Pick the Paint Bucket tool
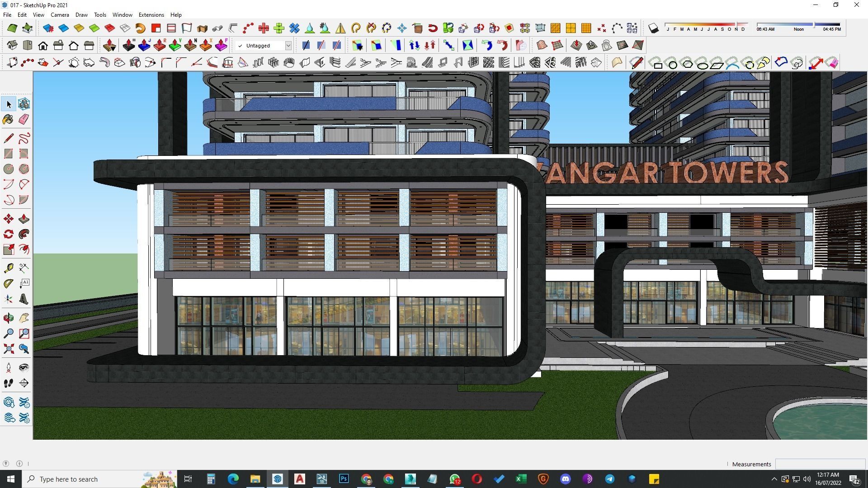This screenshot has width=868, height=488. coord(9,119)
